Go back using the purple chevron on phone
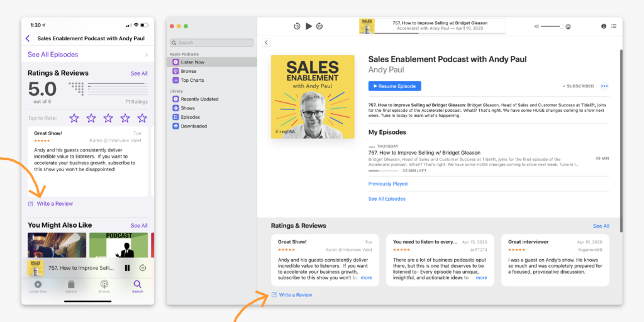 coord(28,38)
